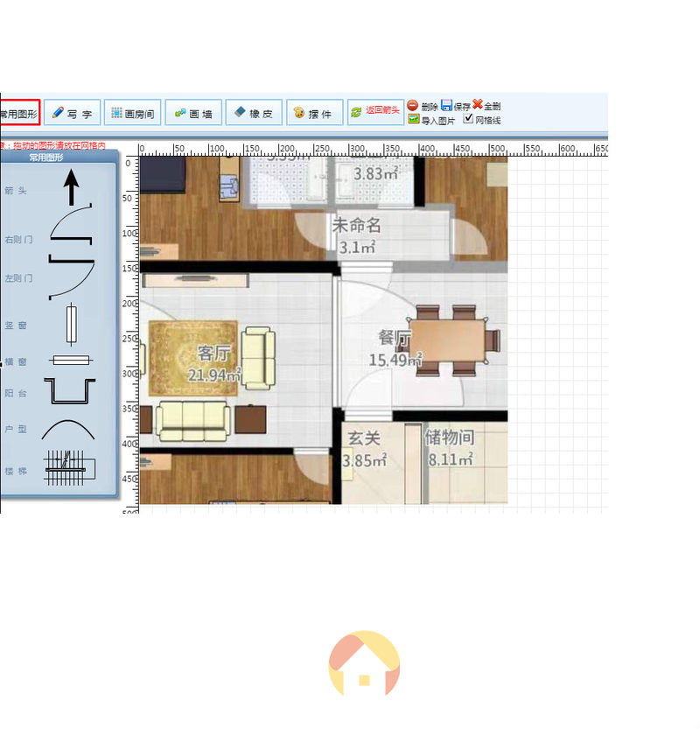700x729 pixels.
Task: Click the 楼梯 label in shapes panel
Action: [x=16, y=471]
